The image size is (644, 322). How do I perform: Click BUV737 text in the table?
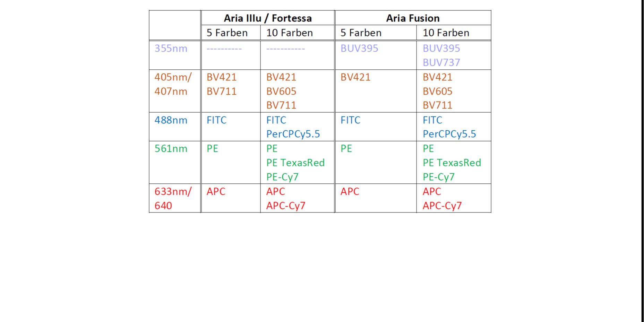coord(441,62)
